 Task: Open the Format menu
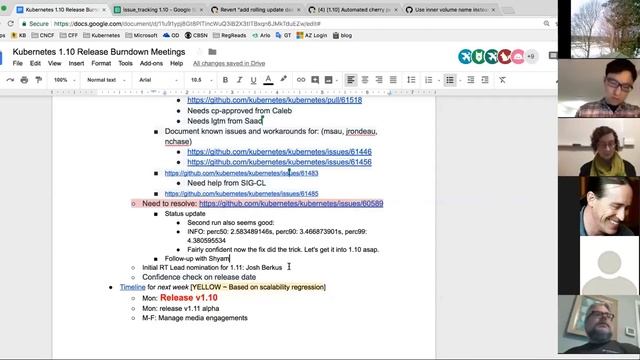click(101, 63)
